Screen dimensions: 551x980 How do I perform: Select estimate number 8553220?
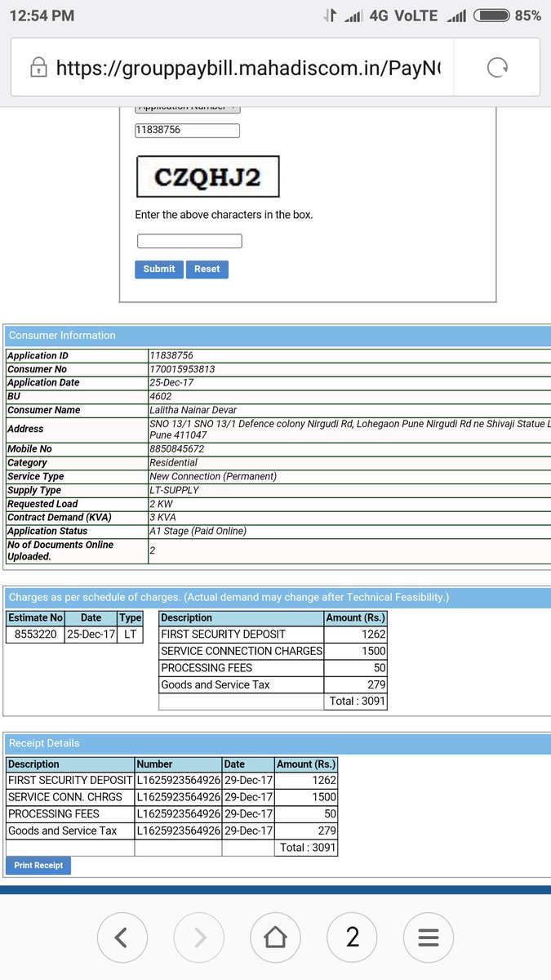(35, 634)
